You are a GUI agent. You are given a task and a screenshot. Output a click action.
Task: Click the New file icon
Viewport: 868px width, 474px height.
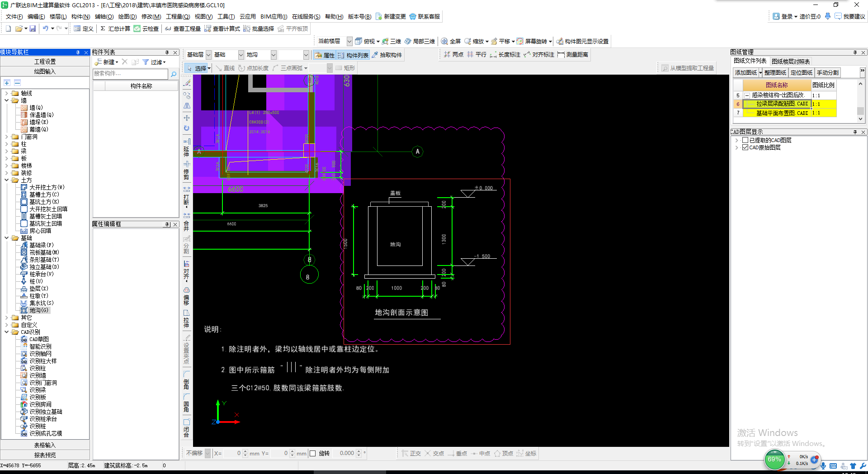[x=8, y=28]
